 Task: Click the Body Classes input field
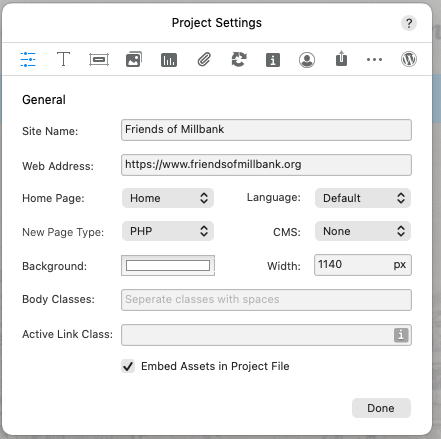click(x=266, y=300)
